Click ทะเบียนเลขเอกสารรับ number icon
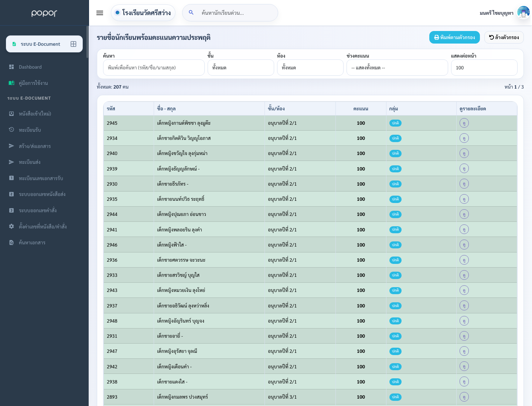The width and height of the screenshot is (532, 406). tap(11, 178)
